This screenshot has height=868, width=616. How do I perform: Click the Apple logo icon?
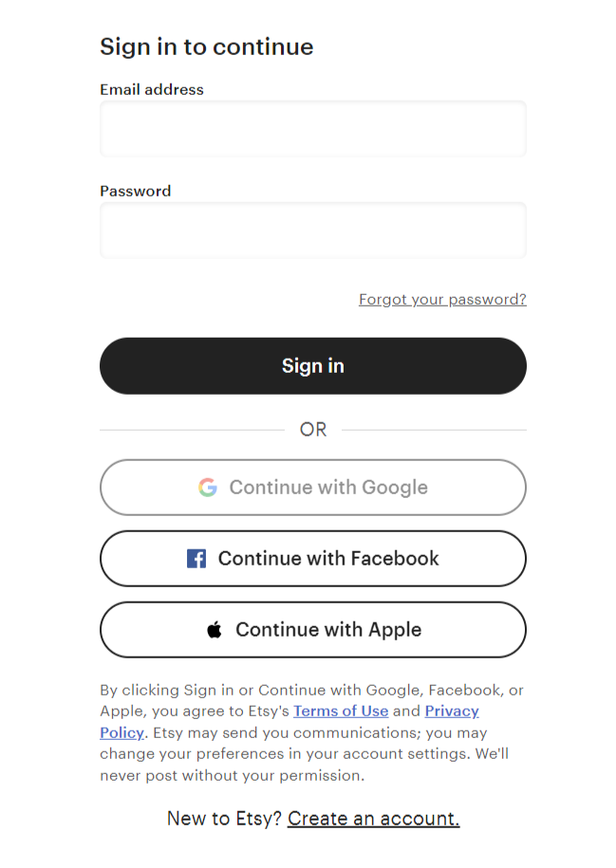[x=215, y=630]
